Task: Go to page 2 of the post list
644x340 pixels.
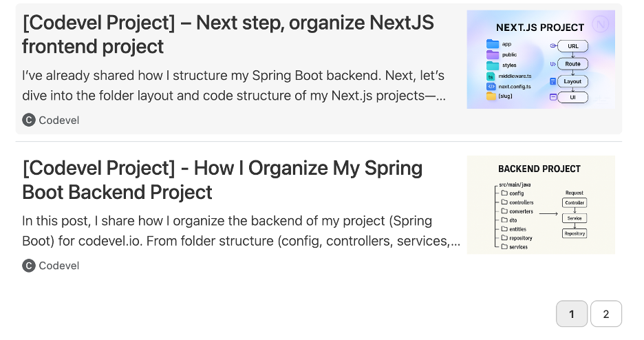Action: point(605,314)
